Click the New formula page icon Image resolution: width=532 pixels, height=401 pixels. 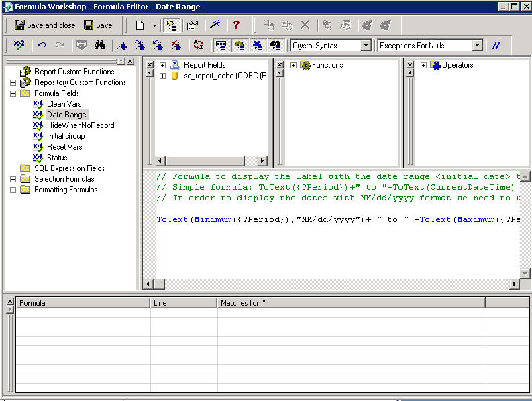pyautogui.click(x=140, y=25)
